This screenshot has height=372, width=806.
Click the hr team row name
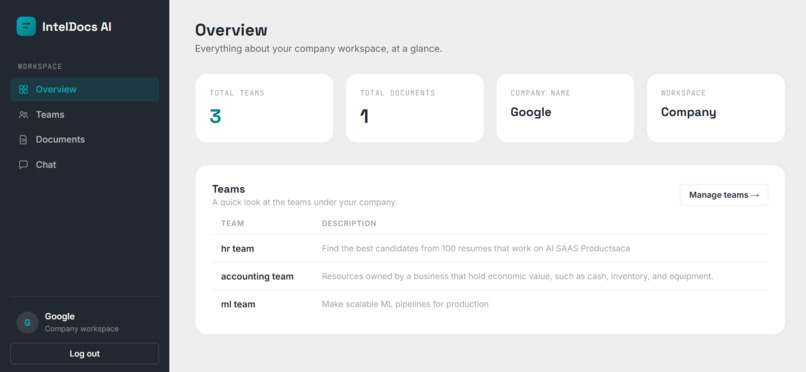237,249
